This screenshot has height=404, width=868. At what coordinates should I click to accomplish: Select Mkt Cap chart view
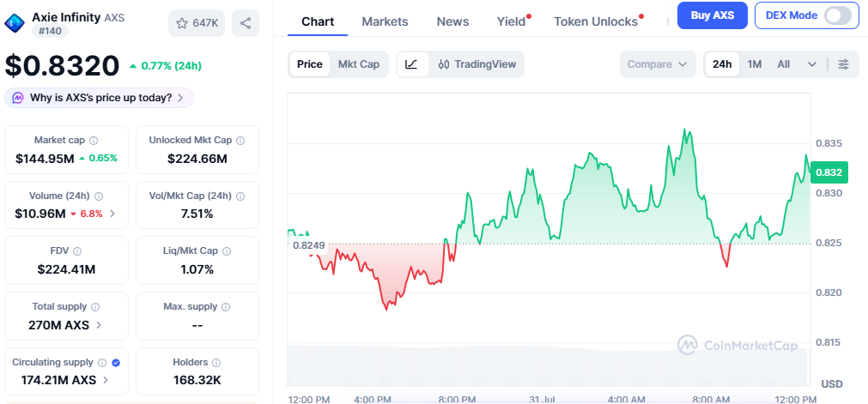359,64
